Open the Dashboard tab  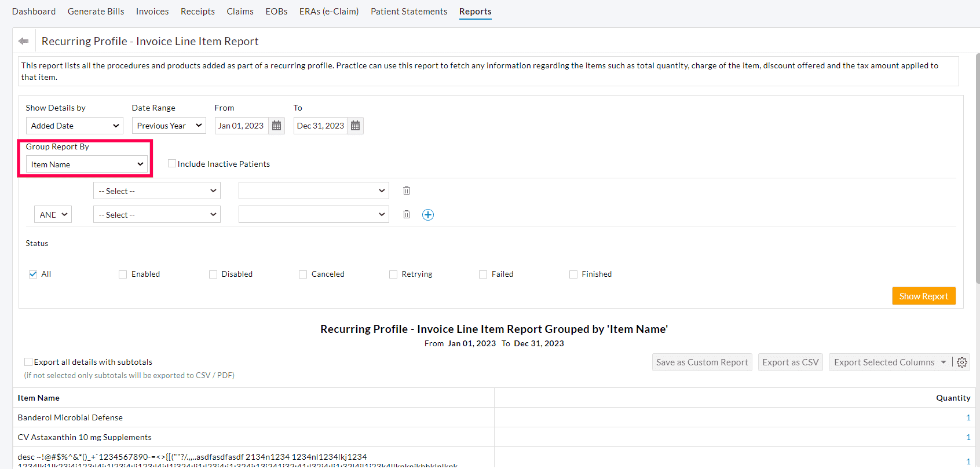(x=34, y=12)
